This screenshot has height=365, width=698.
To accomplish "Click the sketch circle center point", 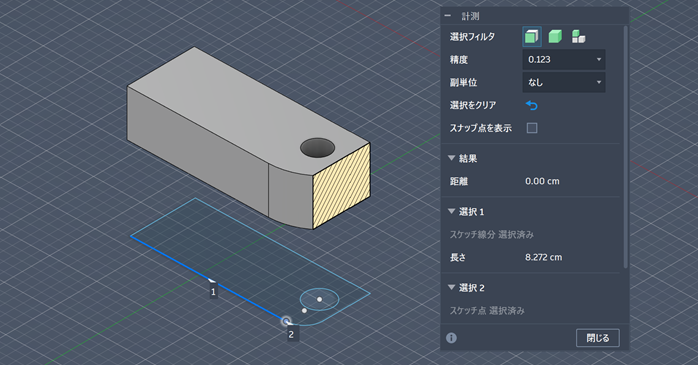I will (320, 300).
